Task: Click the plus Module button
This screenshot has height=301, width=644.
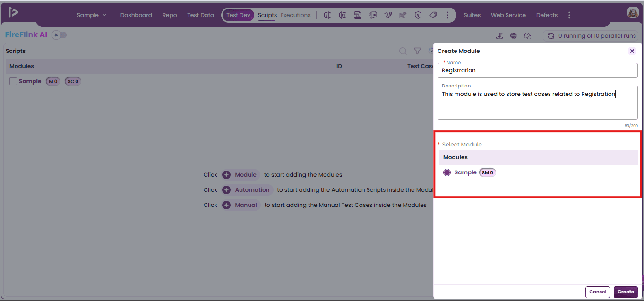Action: pyautogui.click(x=240, y=175)
